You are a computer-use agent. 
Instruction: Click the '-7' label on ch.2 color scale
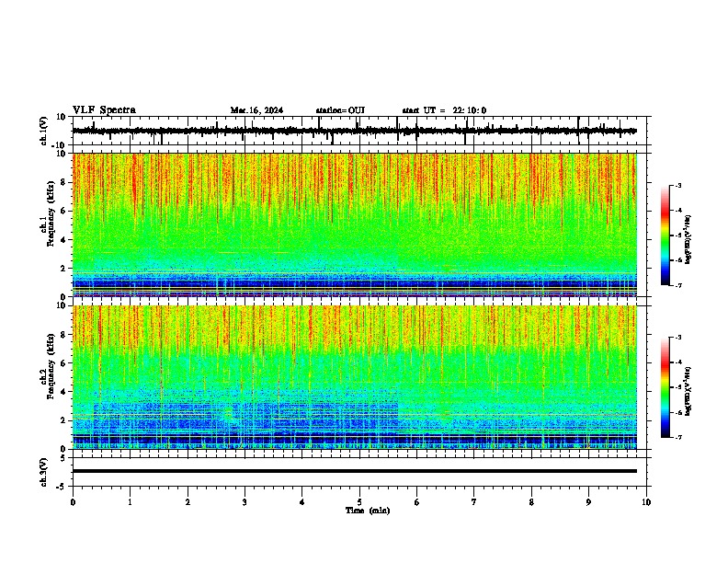coord(678,437)
